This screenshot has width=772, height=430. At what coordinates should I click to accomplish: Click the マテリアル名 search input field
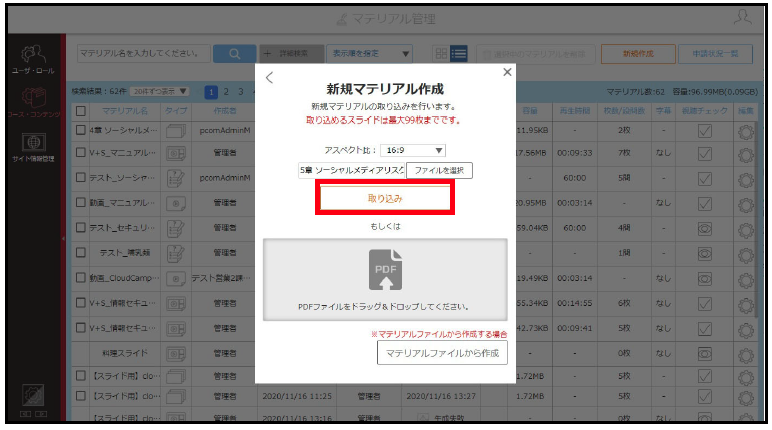click(144, 54)
